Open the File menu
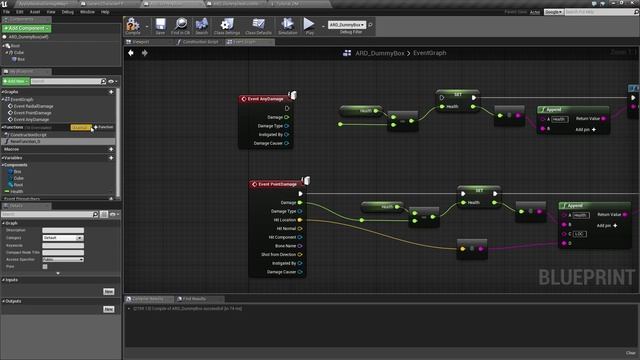The height and width of the screenshot is (360, 640). click(7, 12)
